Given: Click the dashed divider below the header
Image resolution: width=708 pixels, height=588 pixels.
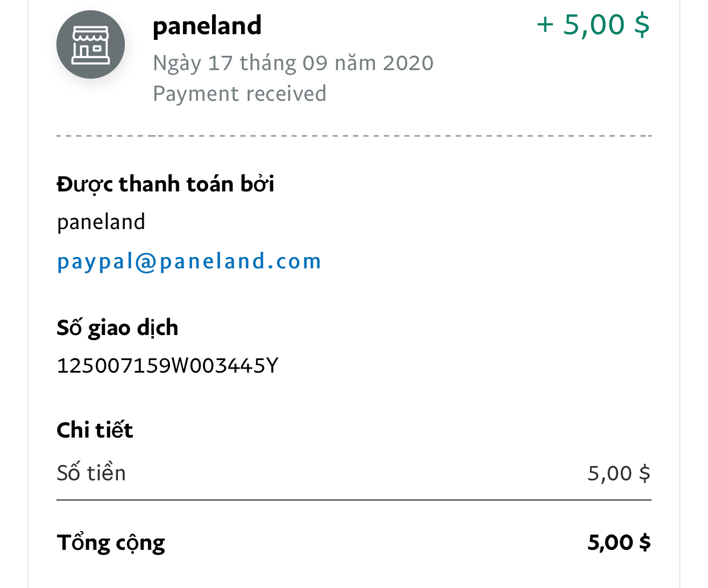Looking at the screenshot, I should click(353, 136).
